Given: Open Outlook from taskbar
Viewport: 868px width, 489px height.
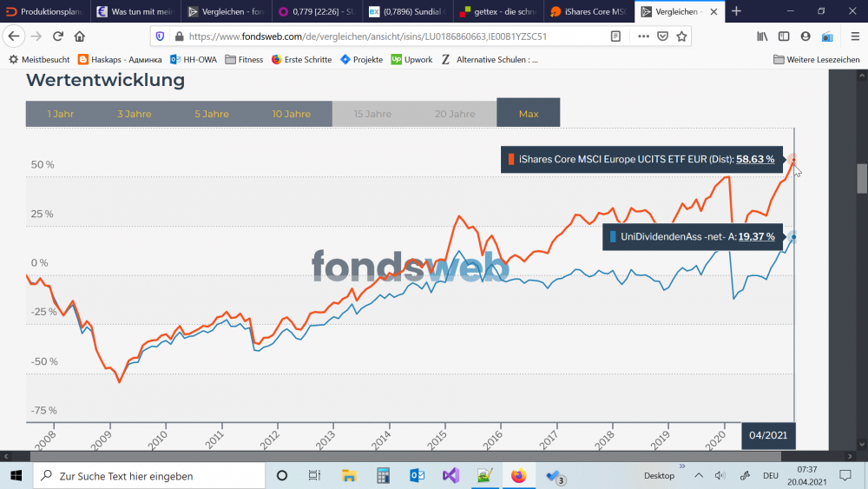Looking at the screenshot, I should [x=417, y=476].
